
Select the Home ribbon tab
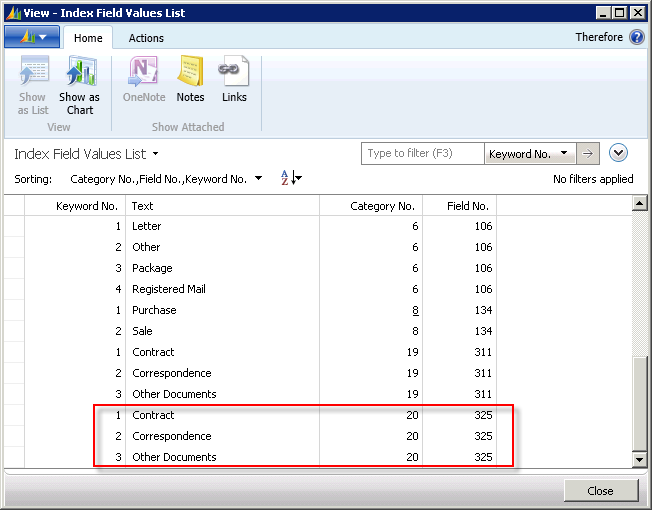tap(88, 38)
